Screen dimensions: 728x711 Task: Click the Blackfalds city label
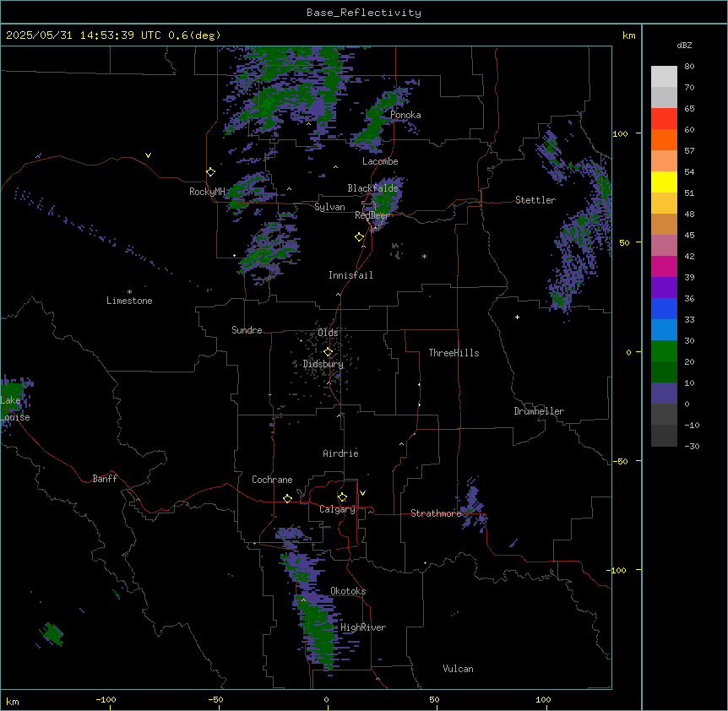coord(372,188)
